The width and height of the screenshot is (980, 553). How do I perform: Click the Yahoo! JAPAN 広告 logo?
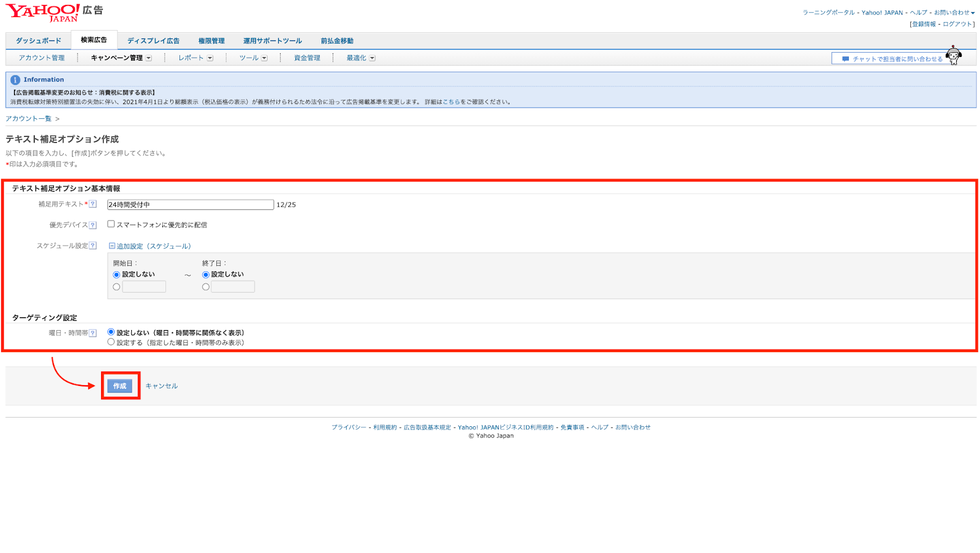(x=55, y=13)
